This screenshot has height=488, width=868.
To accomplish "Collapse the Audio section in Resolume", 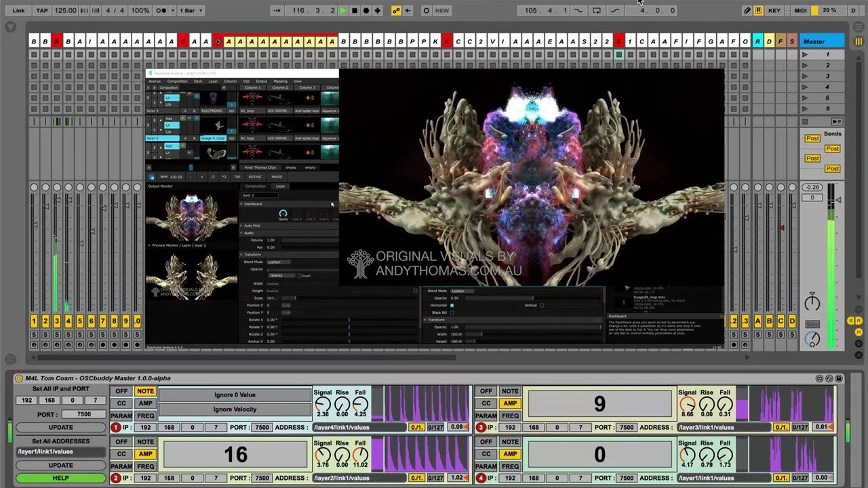I will (x=242, y=233).
